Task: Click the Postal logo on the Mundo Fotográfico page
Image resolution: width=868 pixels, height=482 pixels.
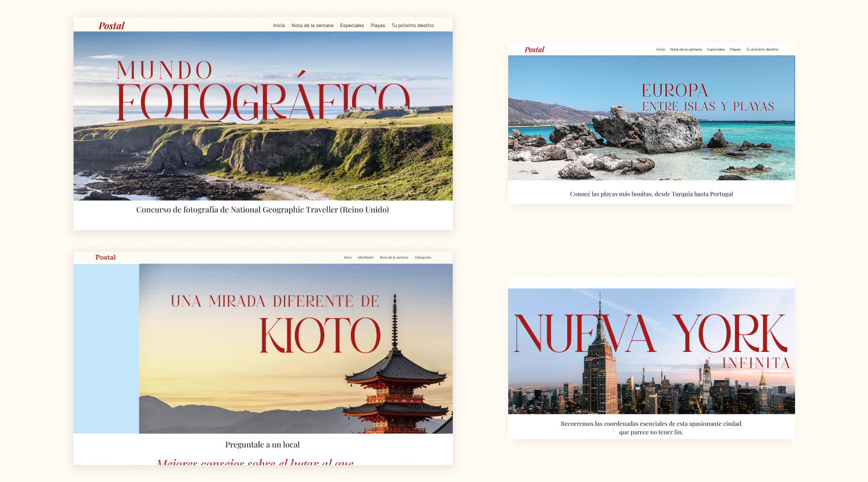Action: pyautogui.click(x=112, y=25)
